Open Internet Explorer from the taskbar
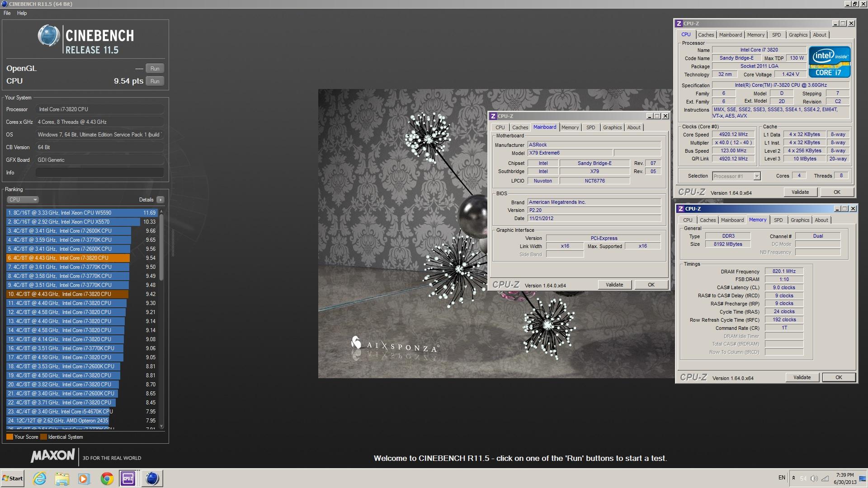 [x=40, y=479]
